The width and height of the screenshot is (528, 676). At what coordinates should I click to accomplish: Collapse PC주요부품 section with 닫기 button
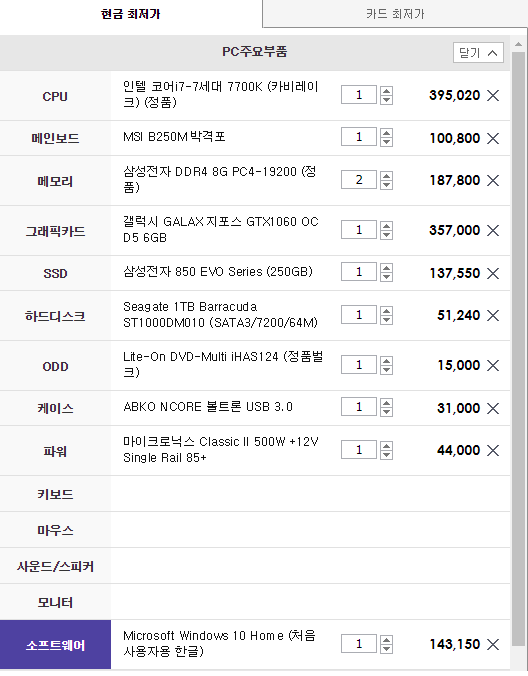click(x=478, y=53)
